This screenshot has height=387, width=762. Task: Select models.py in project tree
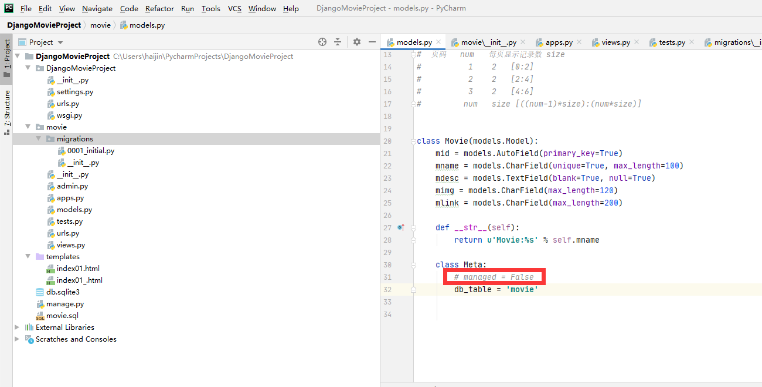point(69,210)
